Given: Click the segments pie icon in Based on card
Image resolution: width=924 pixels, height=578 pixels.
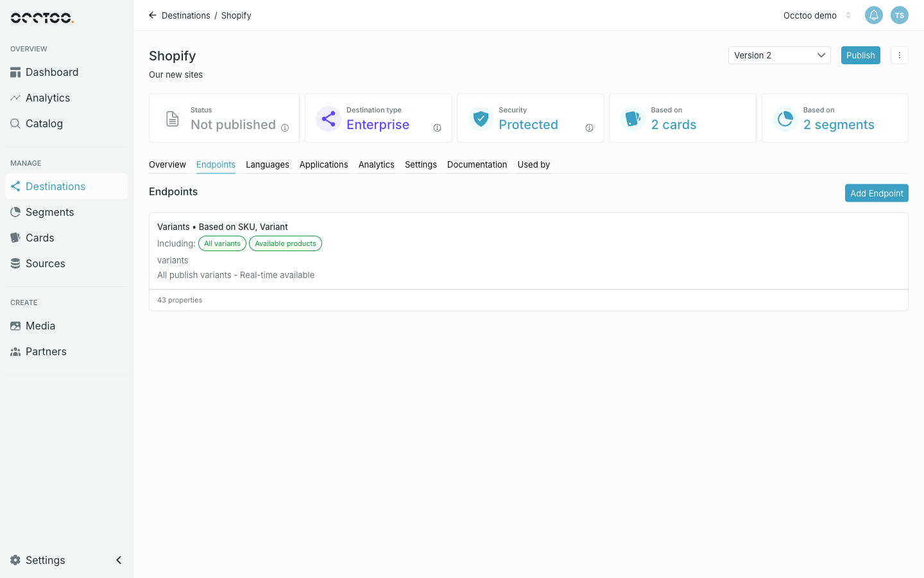Looking at the screenshot, I should tap(785, 119).
